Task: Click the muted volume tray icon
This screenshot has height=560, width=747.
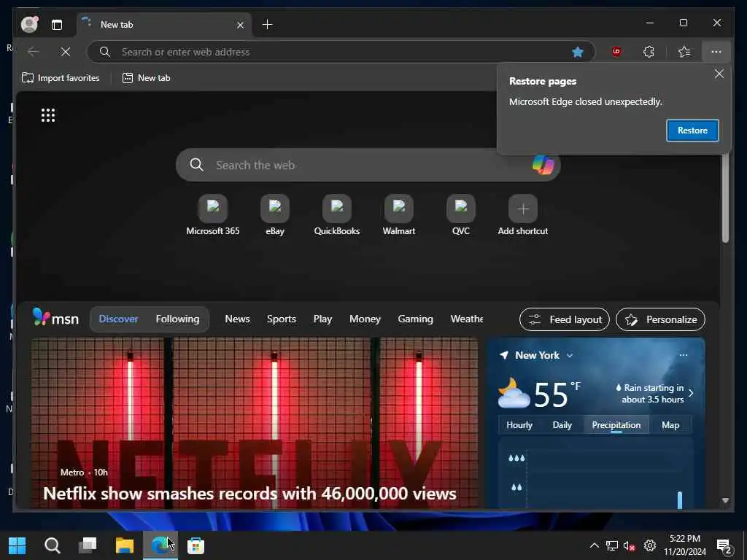Action: click(630, 545)
